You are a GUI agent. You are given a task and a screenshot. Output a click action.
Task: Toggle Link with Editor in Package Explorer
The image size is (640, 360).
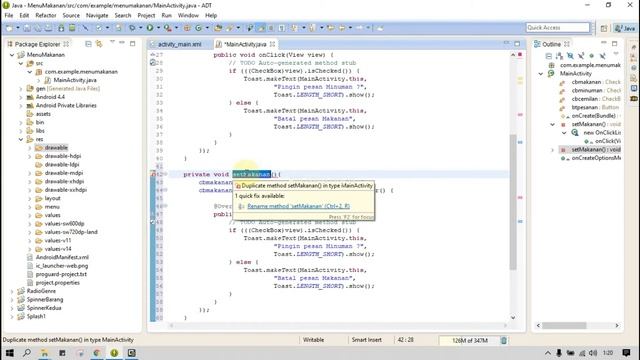click(x=99, y=44)
